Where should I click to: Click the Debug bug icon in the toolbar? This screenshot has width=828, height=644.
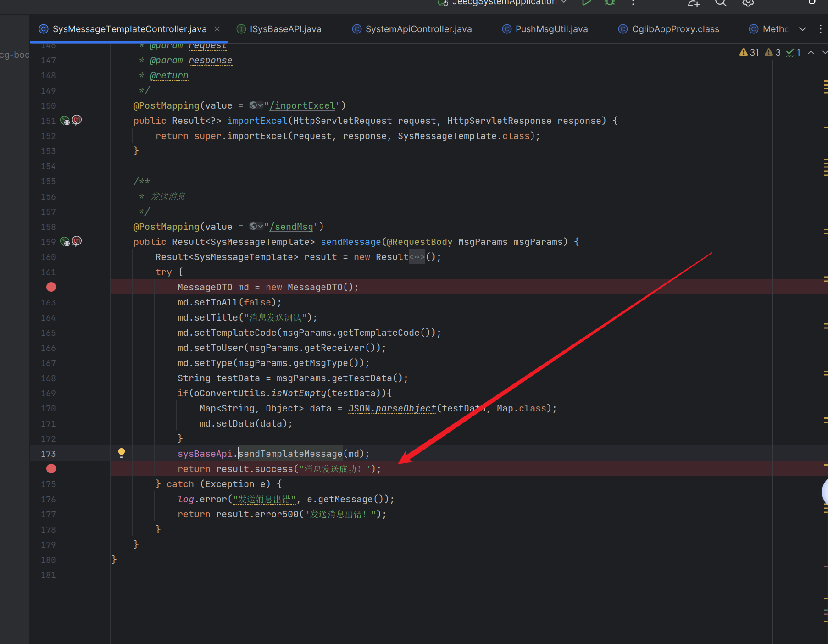coord(610,2)
